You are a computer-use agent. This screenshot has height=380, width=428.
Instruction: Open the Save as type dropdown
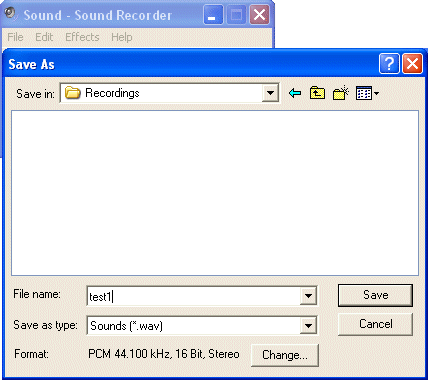[x=308, y=326]
